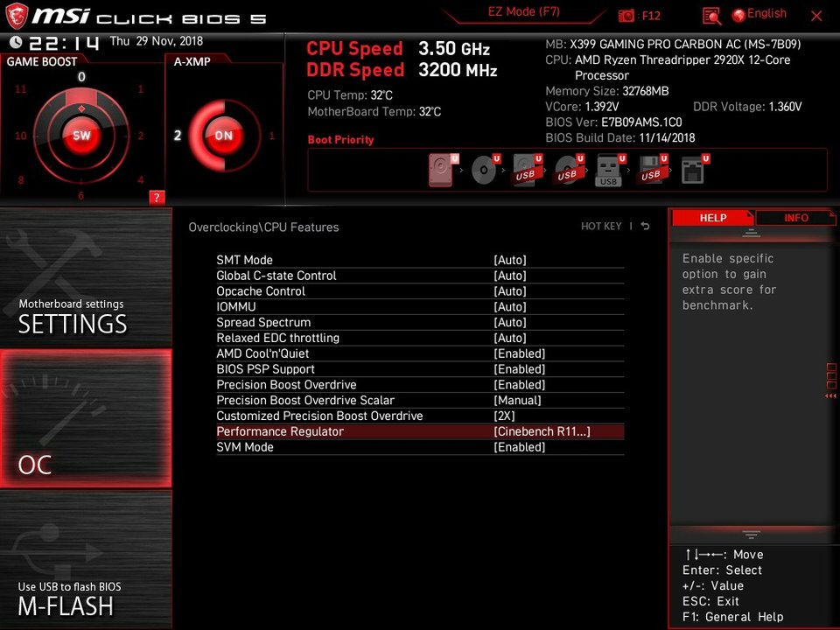Collapse the side panel with the red arrows
The image size is (840, 630).
pos(830,395)
